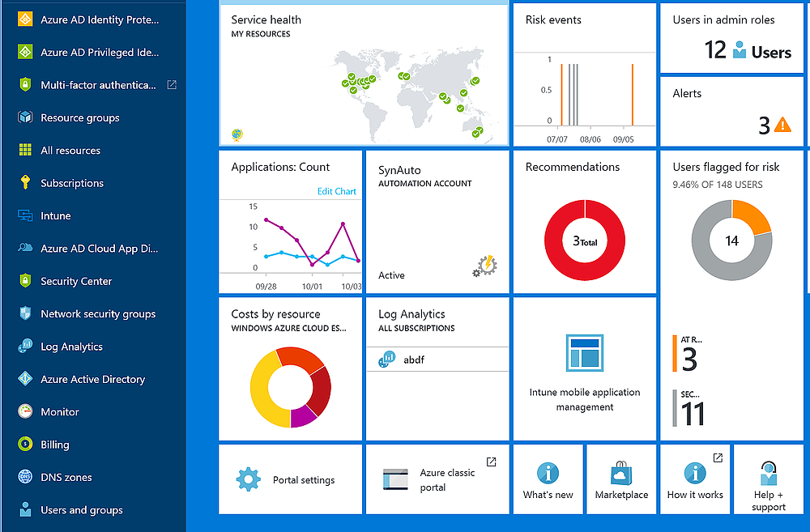
Task: Click the globe icon in Service health tile
Action: pyautogui.click(x=237, y=134)
